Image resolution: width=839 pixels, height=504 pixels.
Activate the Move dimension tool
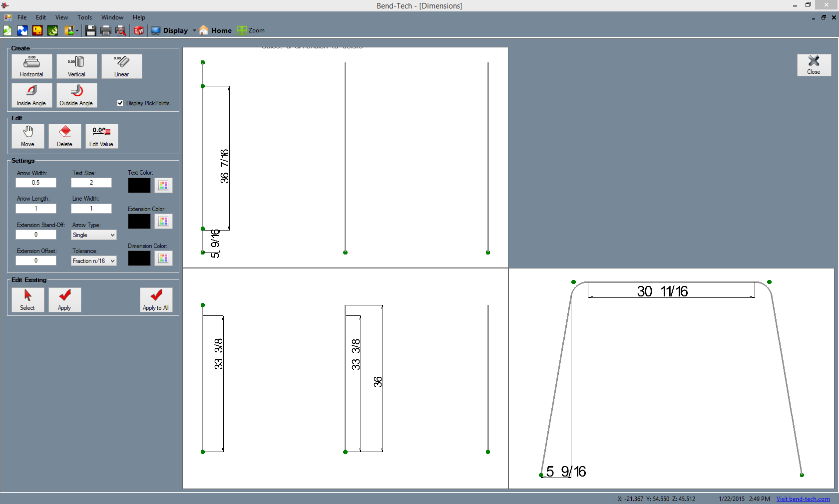(x=27, y=136)
